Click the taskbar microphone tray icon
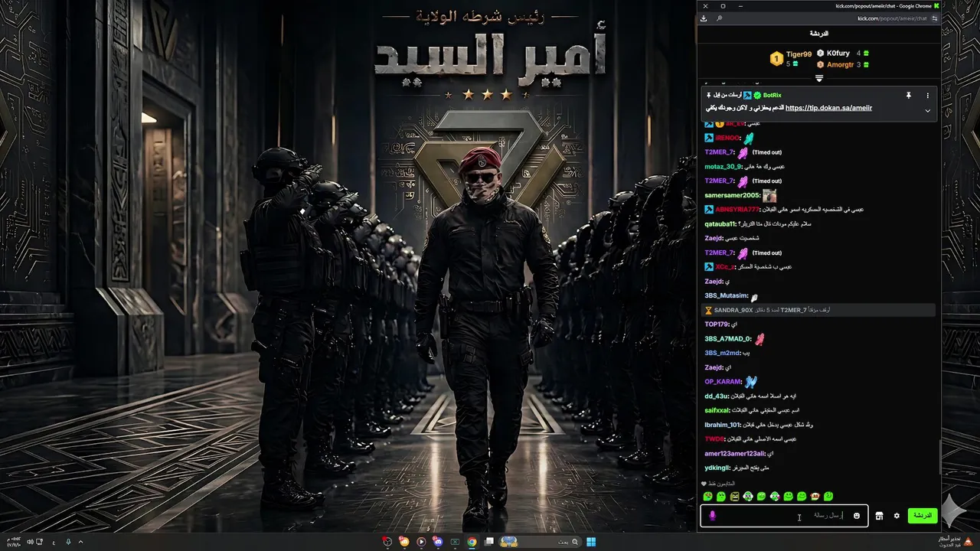 [68, 542]
